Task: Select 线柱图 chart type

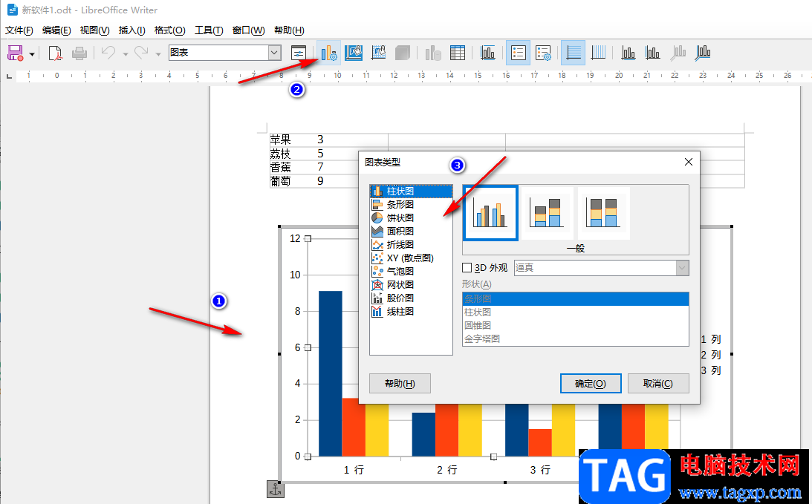Action: (411, 312)
